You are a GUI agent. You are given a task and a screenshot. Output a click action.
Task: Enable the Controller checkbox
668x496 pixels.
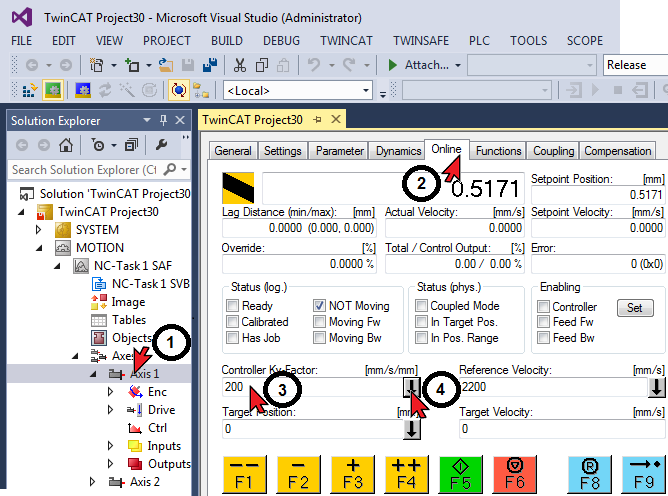pyautogui.click(x=543, y=306)
